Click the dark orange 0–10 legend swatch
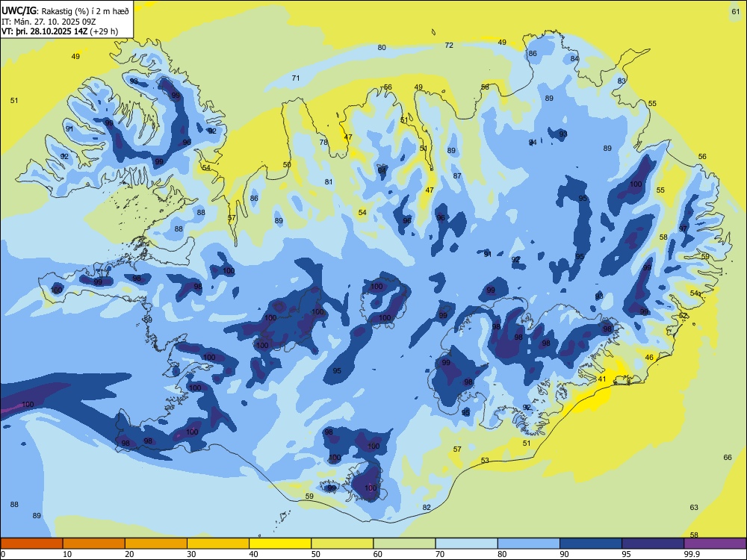 (x=31, y=544)
